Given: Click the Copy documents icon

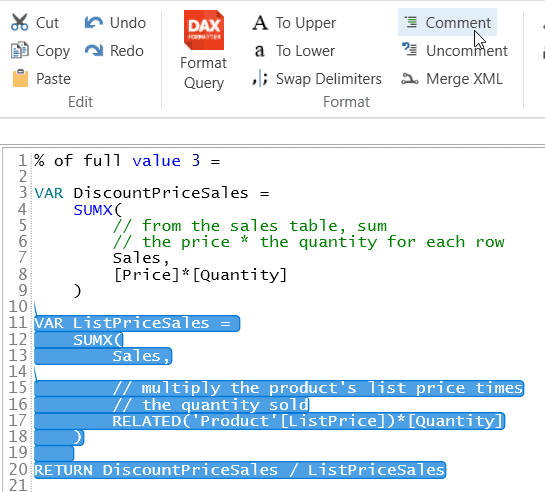Looking at the screenshot, I should click(19, 50).
